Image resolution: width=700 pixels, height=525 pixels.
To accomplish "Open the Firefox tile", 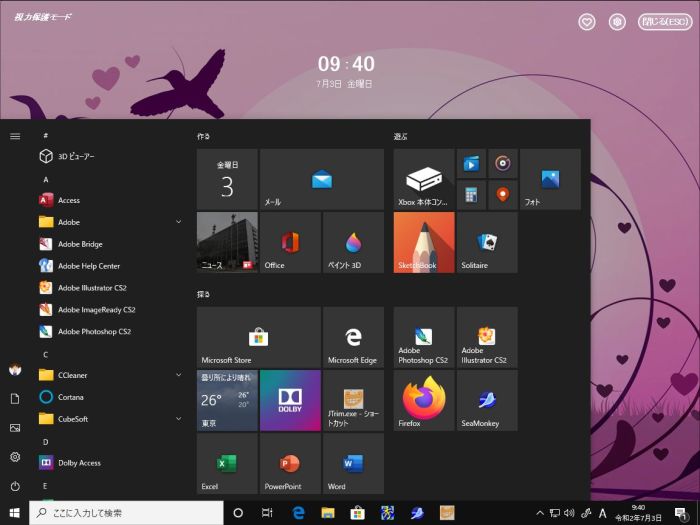I will click(424, 400).
